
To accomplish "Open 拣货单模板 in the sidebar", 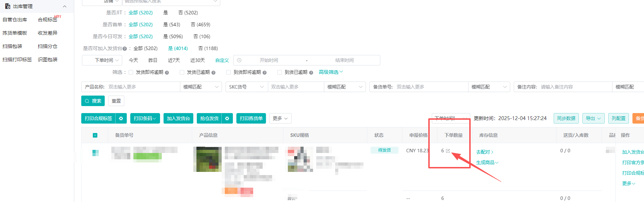I will point(15,33).
